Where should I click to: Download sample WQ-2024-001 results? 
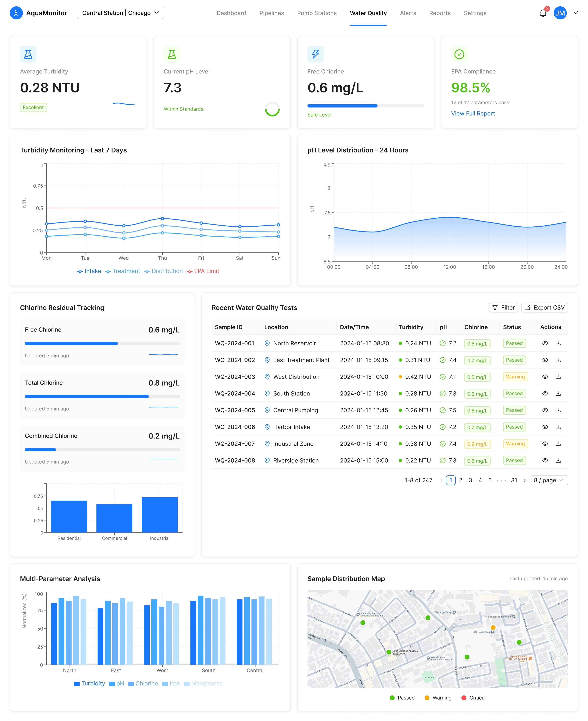[558, 343]
